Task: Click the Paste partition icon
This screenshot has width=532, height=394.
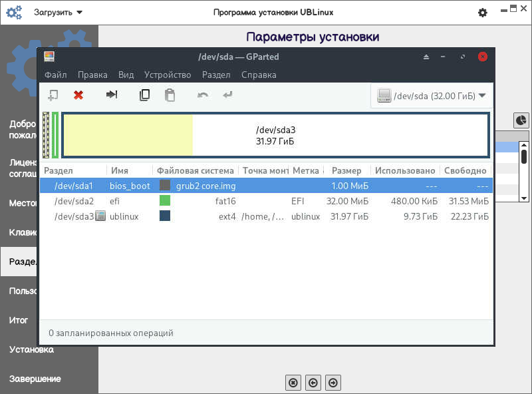Action: 170,95
